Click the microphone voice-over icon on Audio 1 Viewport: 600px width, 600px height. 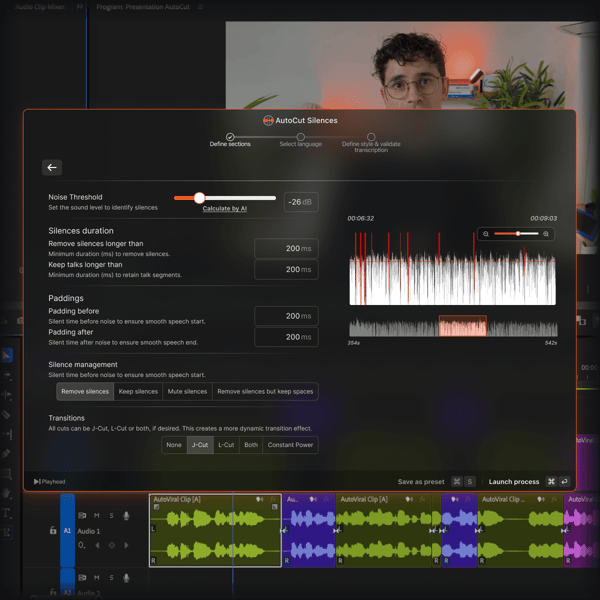(x=126, y=516)
